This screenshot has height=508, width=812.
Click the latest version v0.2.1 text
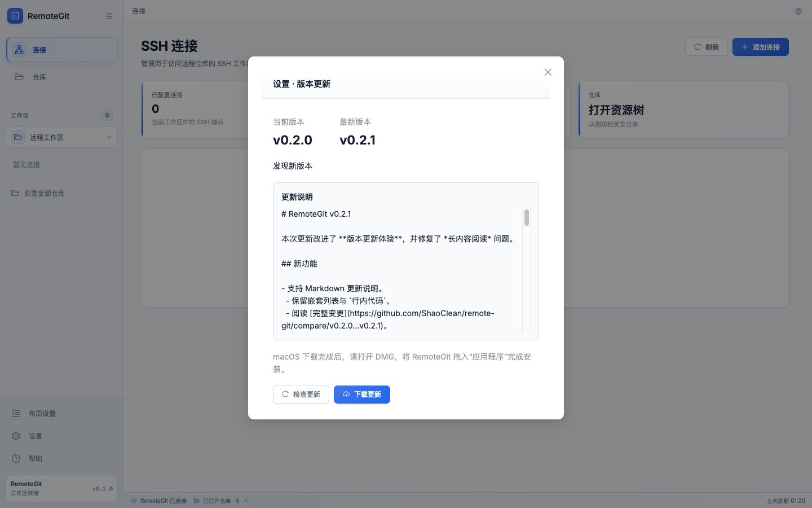358,140
